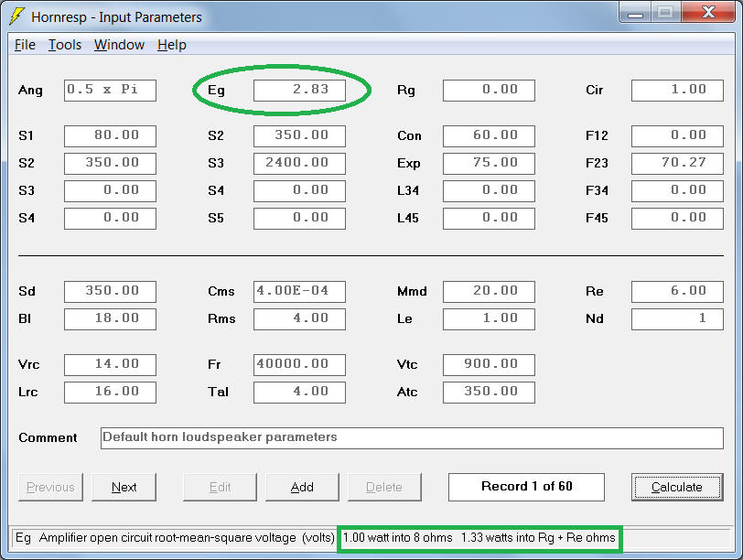Viewport: 743px width, 560px height.
Task: Click the Tal field showing 4.00
Action: (299, 393)
